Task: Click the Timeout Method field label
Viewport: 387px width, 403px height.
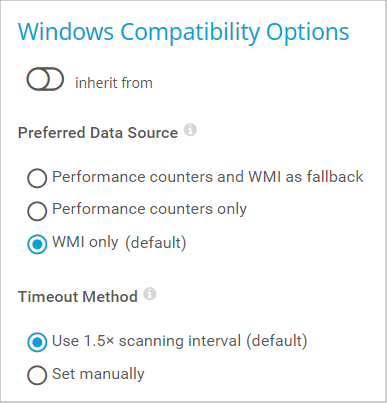Action: (x=78, y=297)
